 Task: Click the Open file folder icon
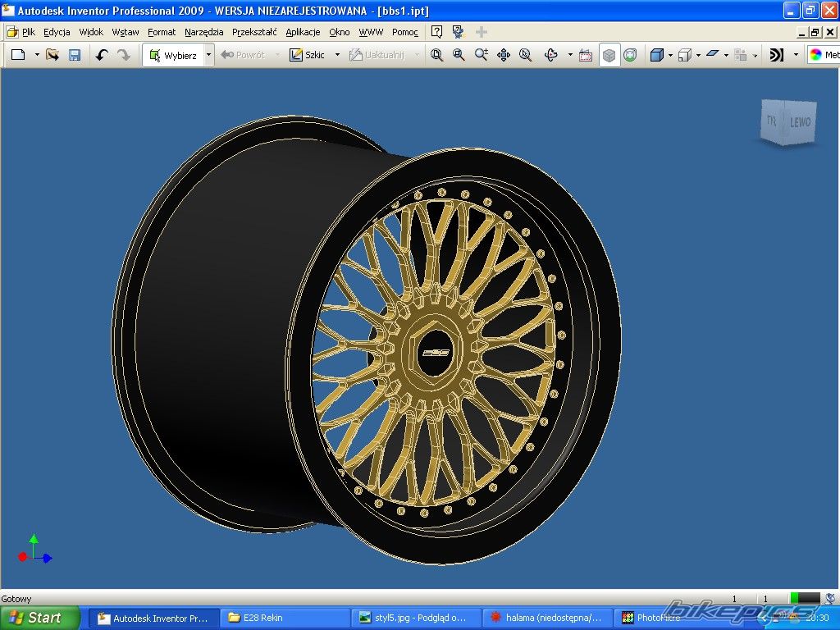52,55
